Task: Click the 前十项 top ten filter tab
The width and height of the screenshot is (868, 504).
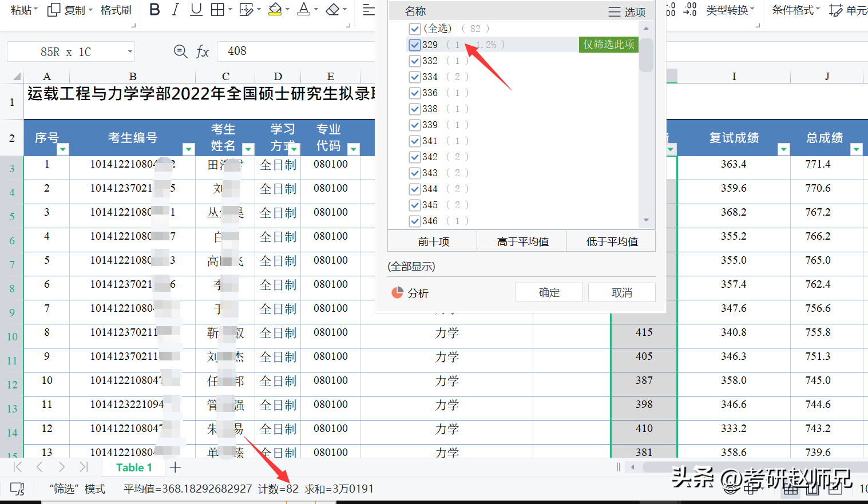Action: 433,241
